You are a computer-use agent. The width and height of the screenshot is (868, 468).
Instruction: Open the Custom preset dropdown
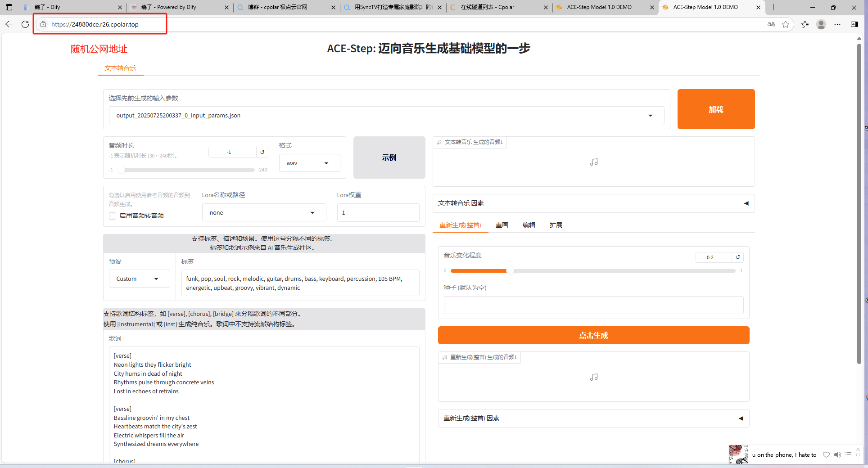139,279
